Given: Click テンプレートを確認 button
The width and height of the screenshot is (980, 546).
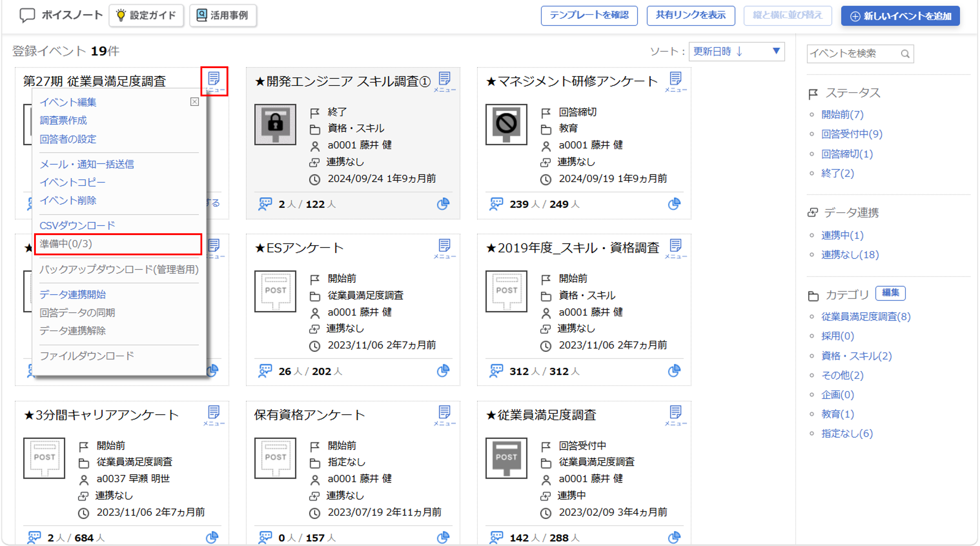Looking at the screenshot, I should (589, 15).
